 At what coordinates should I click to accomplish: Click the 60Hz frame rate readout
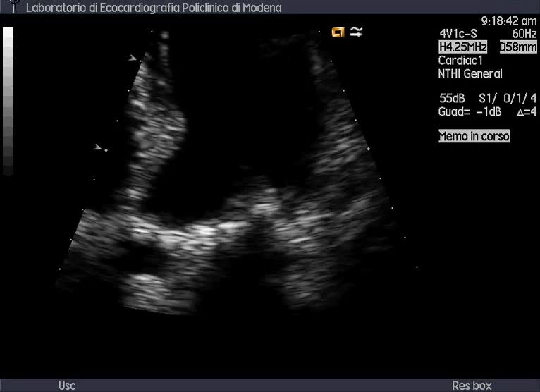[x=524, y=34]
